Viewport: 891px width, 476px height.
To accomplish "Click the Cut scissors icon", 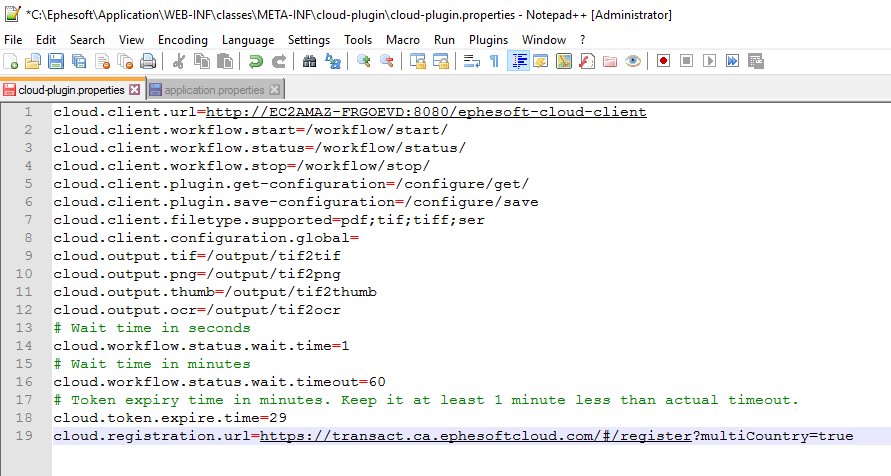I will (x=178, y=61).
